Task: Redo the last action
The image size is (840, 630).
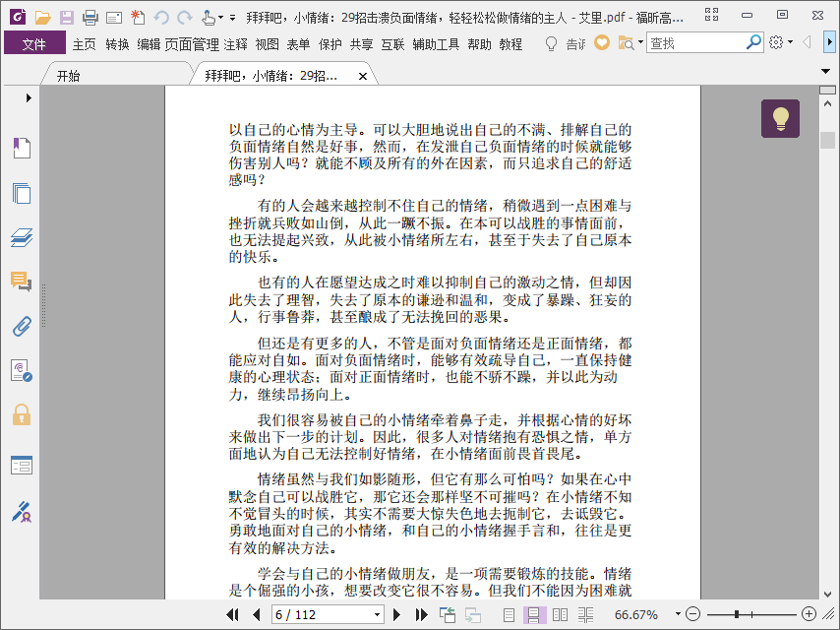Action: tap(185, 18)
